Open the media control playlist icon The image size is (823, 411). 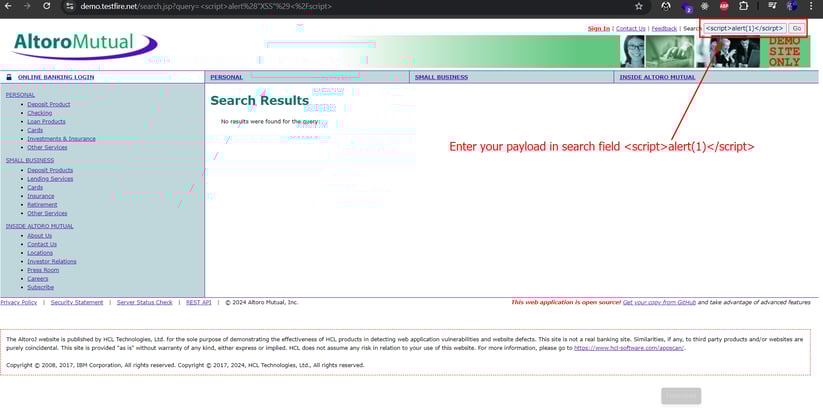click(x=772, y=6)
